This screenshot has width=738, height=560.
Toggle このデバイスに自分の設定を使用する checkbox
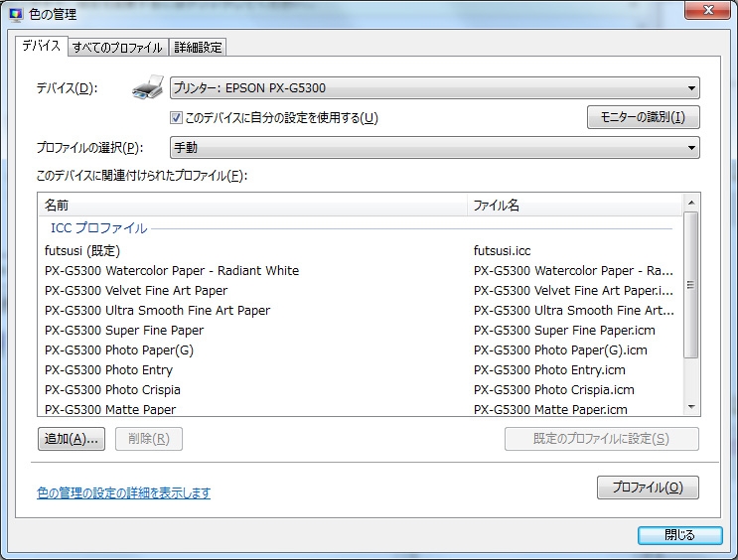176,117
